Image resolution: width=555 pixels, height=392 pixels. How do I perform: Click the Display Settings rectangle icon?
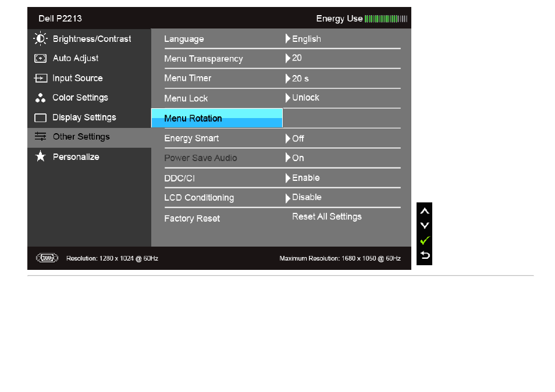pos(40,117)
